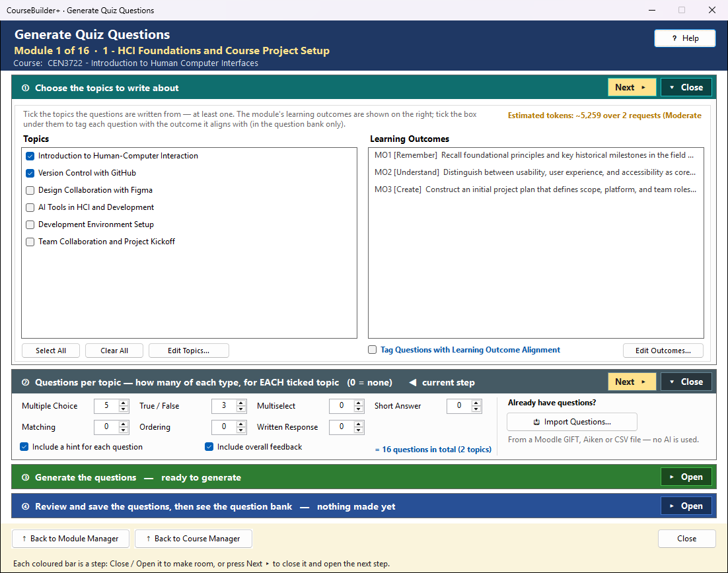728x573 pixels.
Task: Open the Generate the questions step
Action: (x=686, y=477)
